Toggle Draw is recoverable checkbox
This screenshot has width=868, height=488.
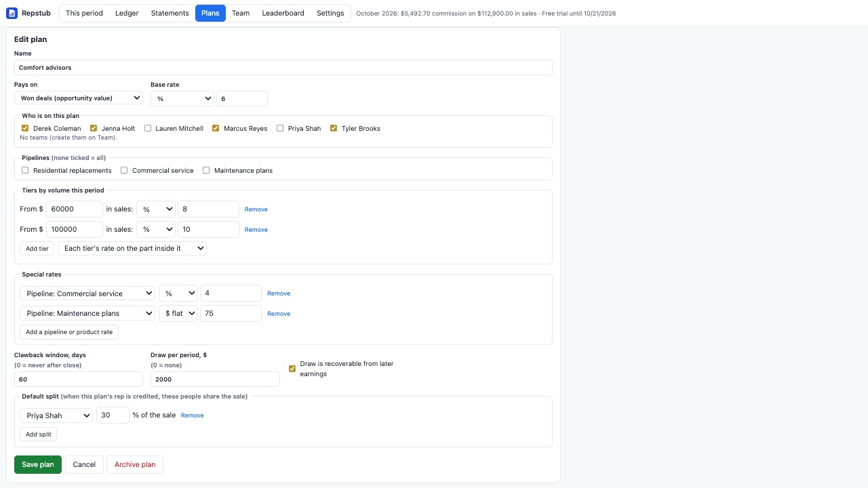[292, 369]
